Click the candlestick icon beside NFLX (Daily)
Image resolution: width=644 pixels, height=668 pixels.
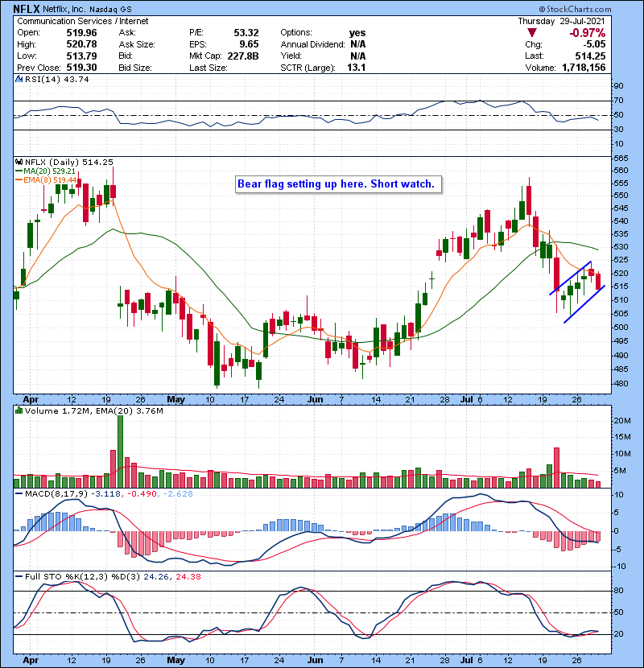(x=19, y=162)
